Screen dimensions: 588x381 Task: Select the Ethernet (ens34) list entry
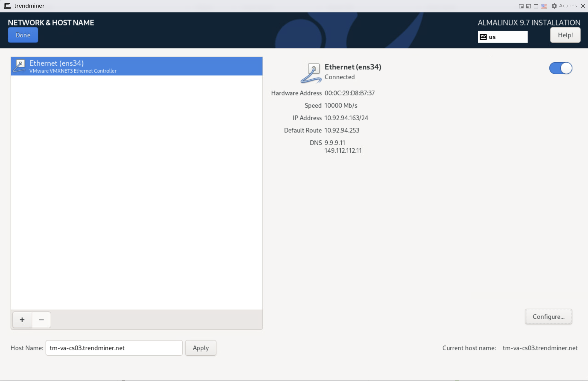coord(136,66)
